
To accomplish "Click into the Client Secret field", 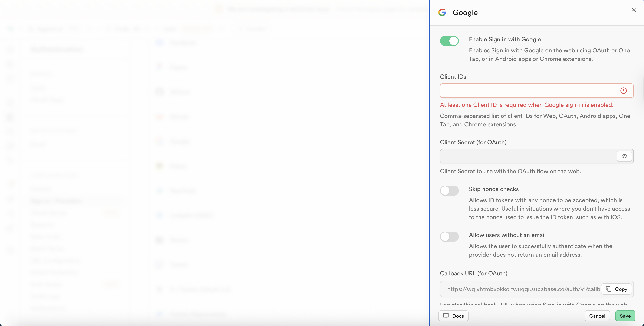I will click(x=528, y=156).
